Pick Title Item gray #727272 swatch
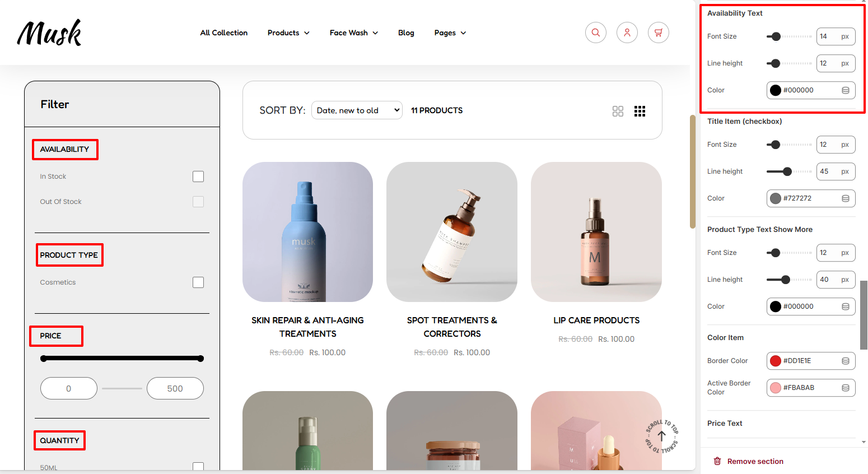Viewport: 868px width, 474px height. [776, 198]
